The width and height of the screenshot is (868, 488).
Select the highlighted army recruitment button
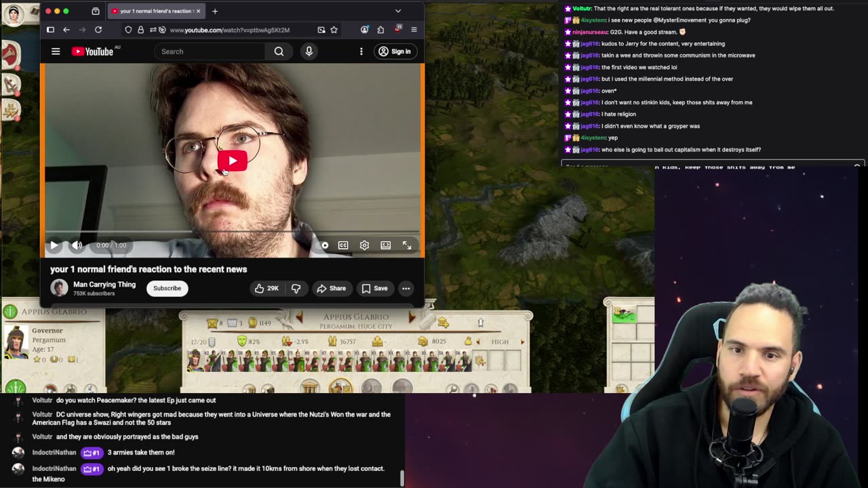coord(340,387)
